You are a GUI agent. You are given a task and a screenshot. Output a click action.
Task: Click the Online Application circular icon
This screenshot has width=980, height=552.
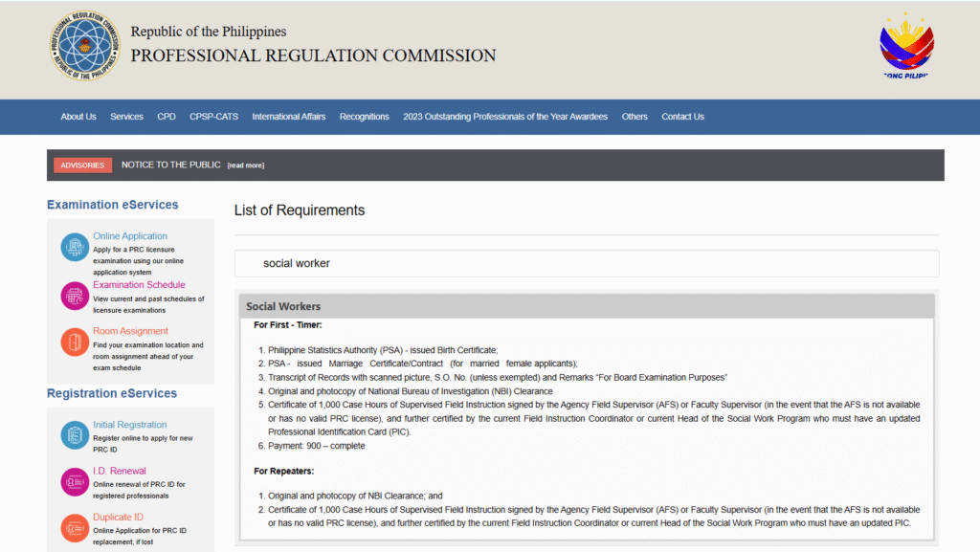point(75,247)
